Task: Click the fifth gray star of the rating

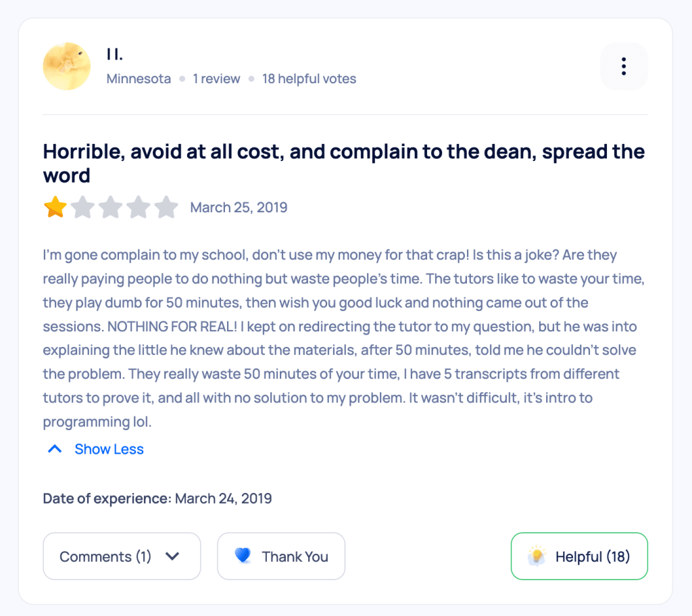Action: coord(166,208)
